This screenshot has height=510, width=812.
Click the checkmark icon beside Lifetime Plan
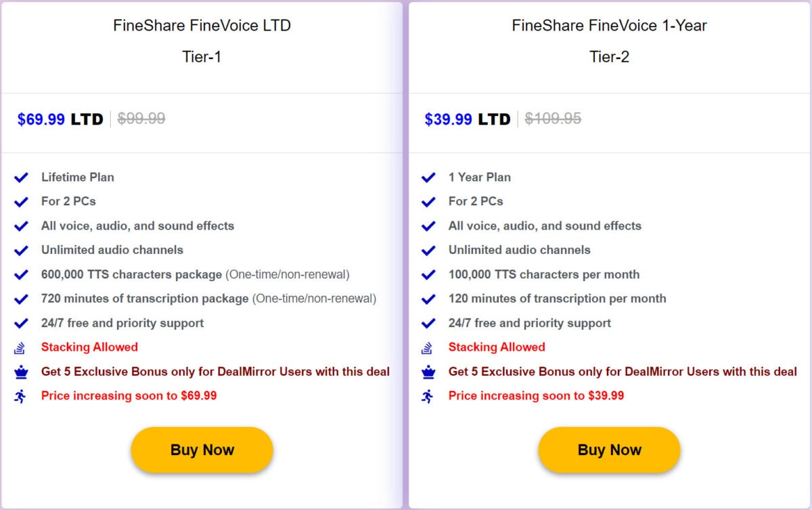pos(21,177)
